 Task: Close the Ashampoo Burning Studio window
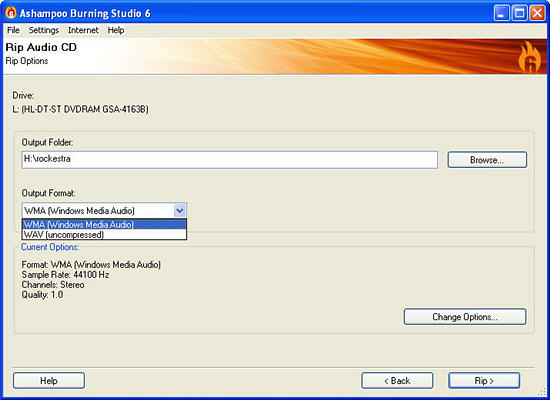(537, 13)
